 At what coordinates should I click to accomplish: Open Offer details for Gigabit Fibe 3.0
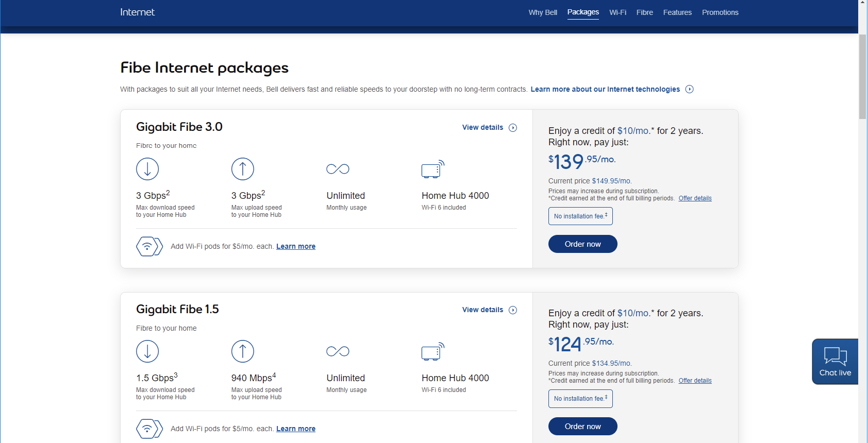click(x=695, y=198)
